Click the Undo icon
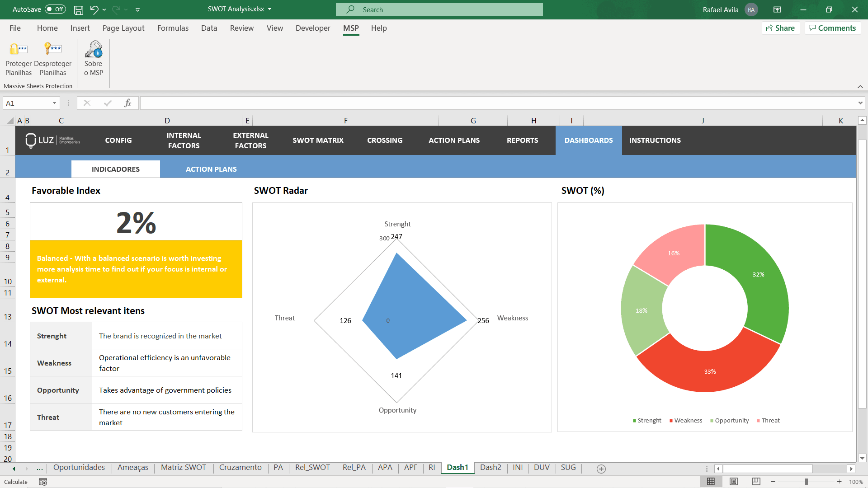The image size is (868, 488). point(94,9)
